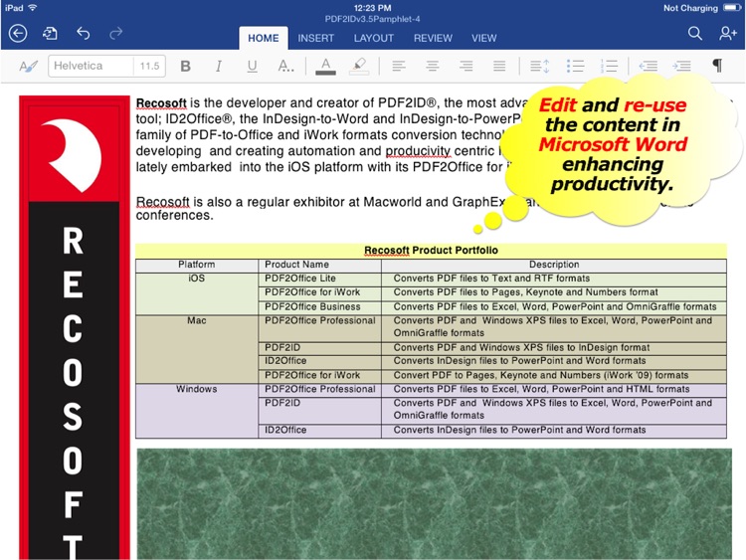Open line spacing options
746x560 pixels.
[540, 66]
